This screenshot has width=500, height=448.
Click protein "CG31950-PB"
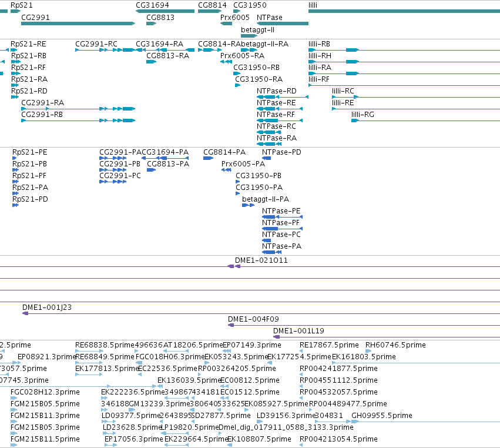[x=259, y=176]
